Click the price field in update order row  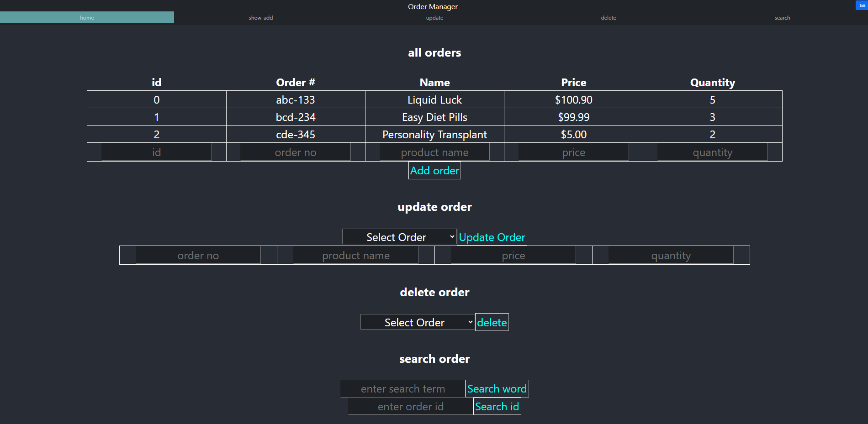point(513,256)
